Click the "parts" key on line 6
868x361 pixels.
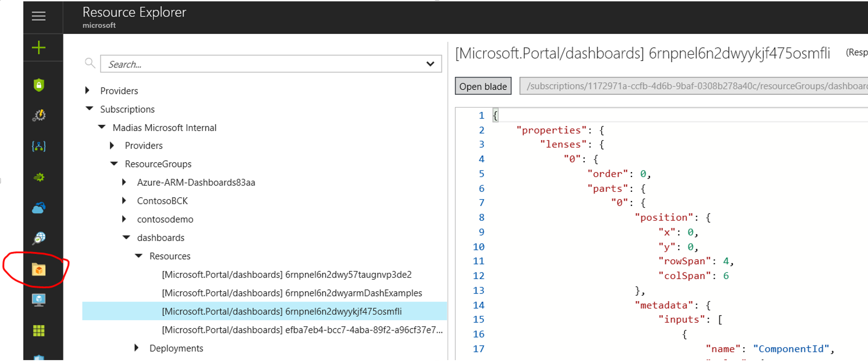[x=607, y=188]
